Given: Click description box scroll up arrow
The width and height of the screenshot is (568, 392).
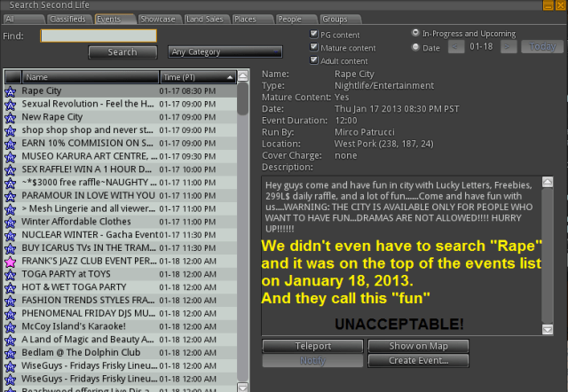Looking at the screenshot, I should point(548,182).
